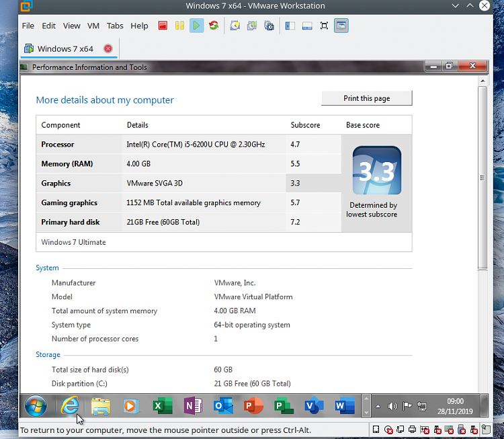Open the Snapshot Manager

tap(269, 26)
